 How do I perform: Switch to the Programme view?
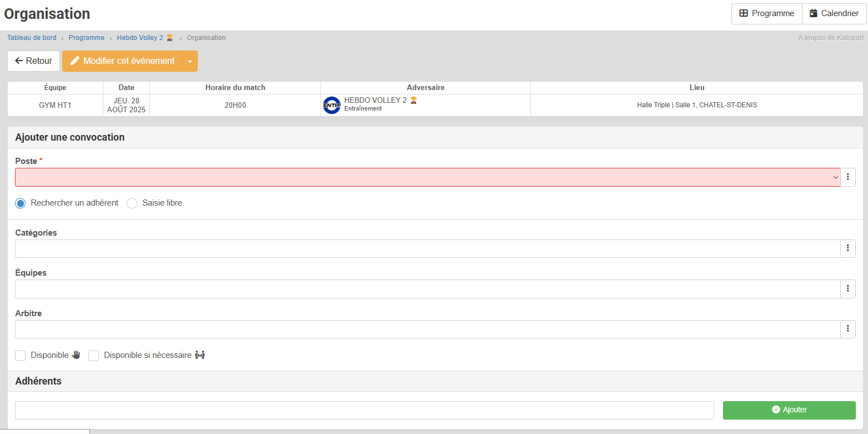pos(766,13)
